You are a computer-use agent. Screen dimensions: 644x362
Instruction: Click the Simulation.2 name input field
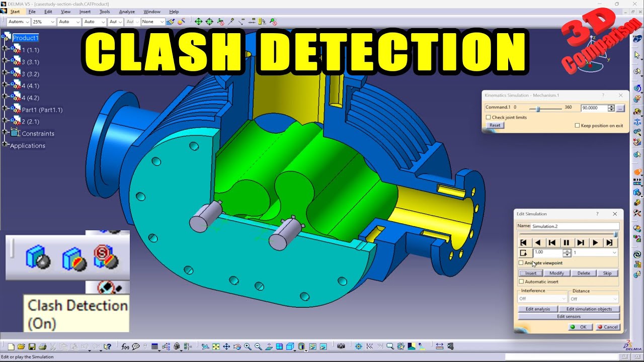coord(575,226)
